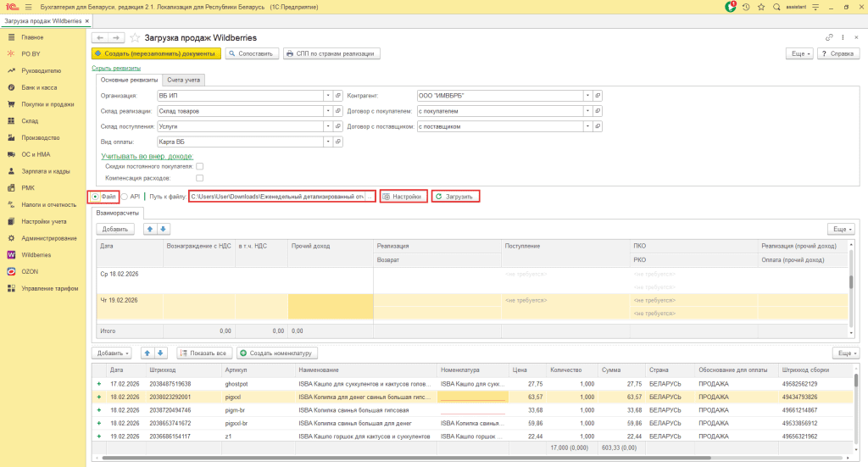
Task: Click the Скрыть реквизиты link
Action: (116, 68)
